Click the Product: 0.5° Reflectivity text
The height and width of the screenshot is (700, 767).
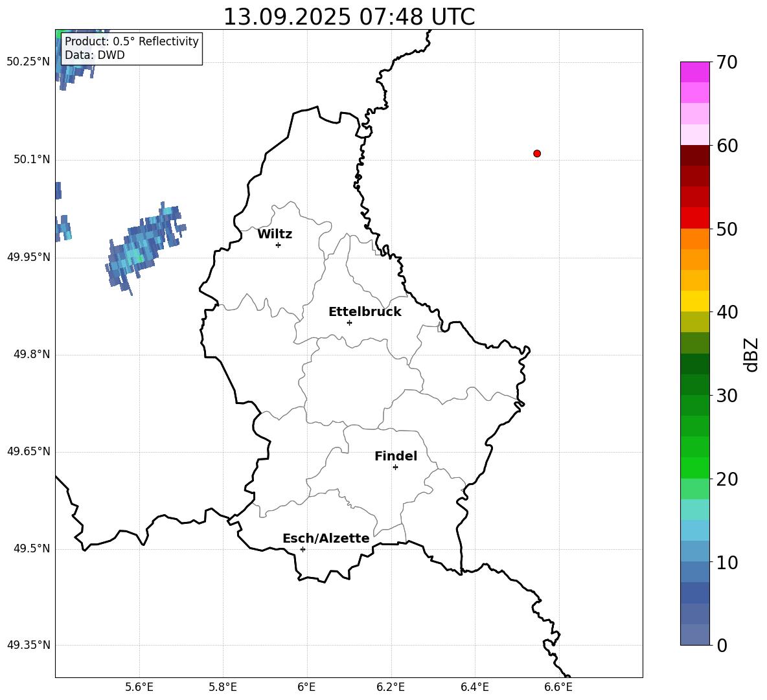tap(132, 41)
